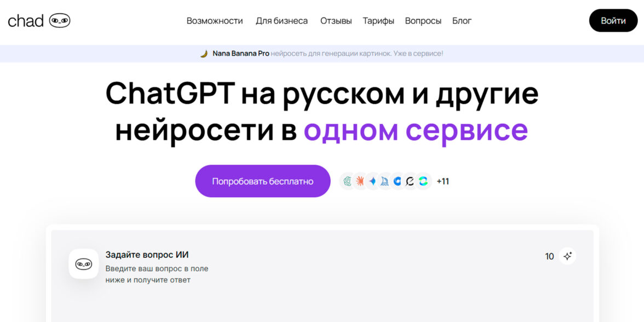Click the Попробовать бесплатно button
The image size is (644, 322).
pyautogui.click(x=263, y=181)
